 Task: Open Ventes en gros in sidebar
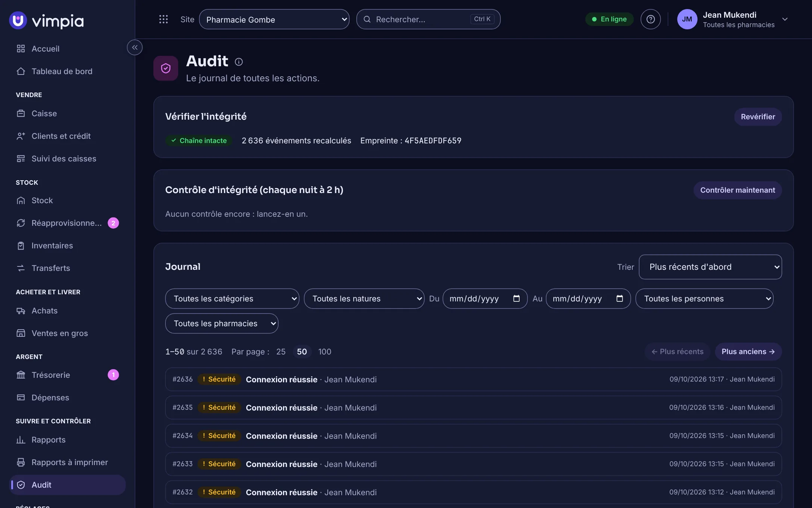tap(67, 333)
